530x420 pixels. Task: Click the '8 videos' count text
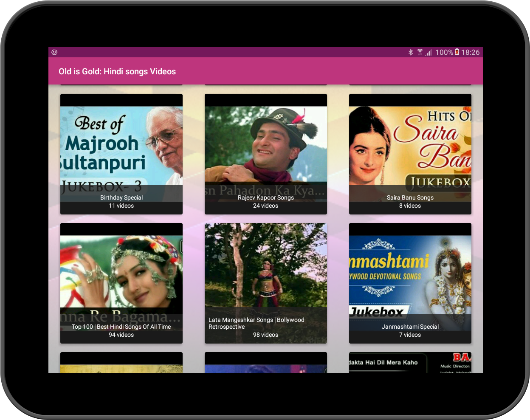pyautogui.click(x=410, y=206)
